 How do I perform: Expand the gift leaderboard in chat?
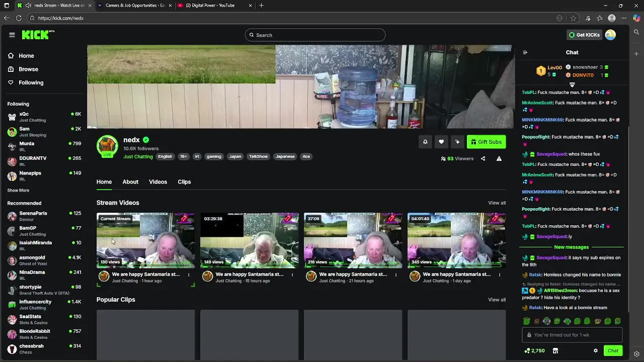572,84
